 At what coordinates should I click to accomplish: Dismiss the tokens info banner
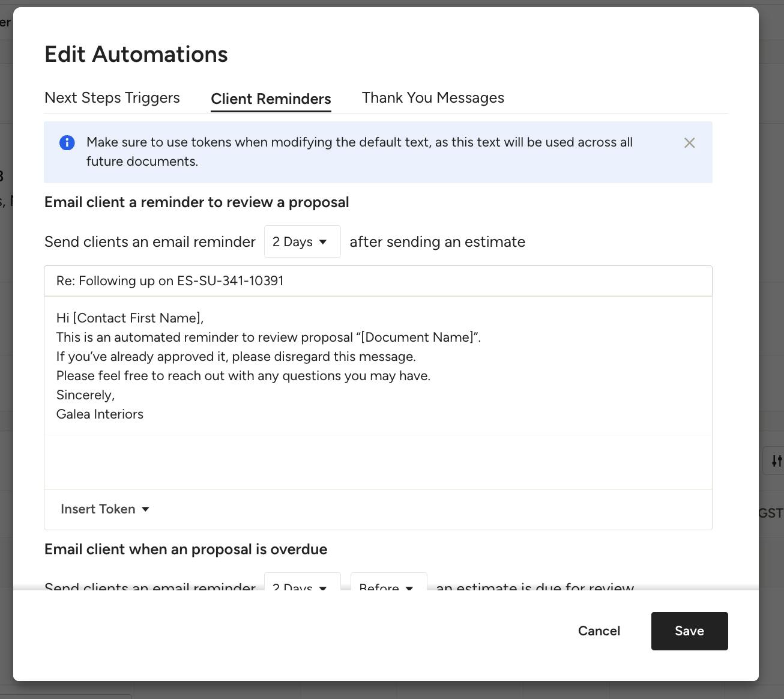point(689,143)
